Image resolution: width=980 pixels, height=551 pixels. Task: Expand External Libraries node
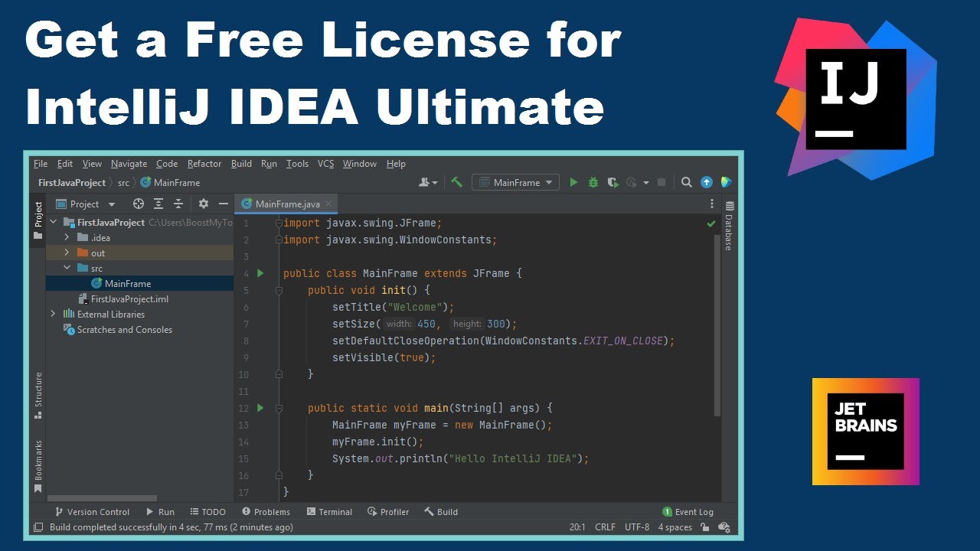[x=54, y=314]
